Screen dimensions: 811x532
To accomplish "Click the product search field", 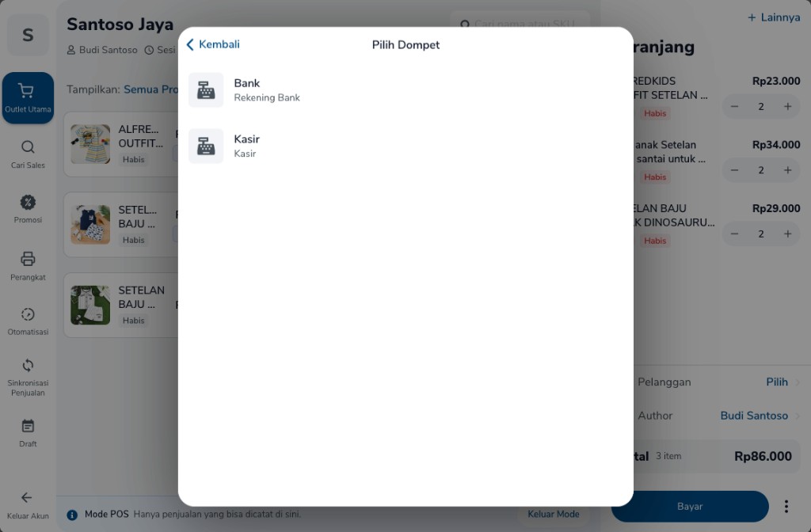I will pos(520,24).
